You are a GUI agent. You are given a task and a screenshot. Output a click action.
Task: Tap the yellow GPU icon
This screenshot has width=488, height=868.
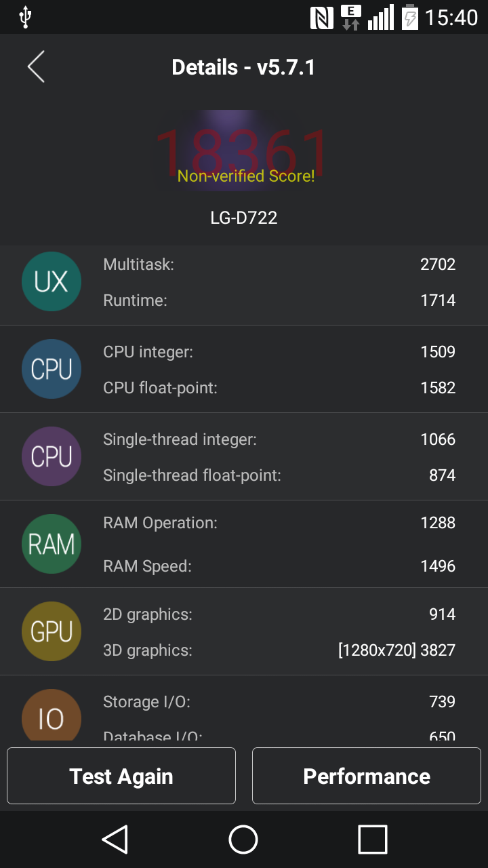(52, 631)
